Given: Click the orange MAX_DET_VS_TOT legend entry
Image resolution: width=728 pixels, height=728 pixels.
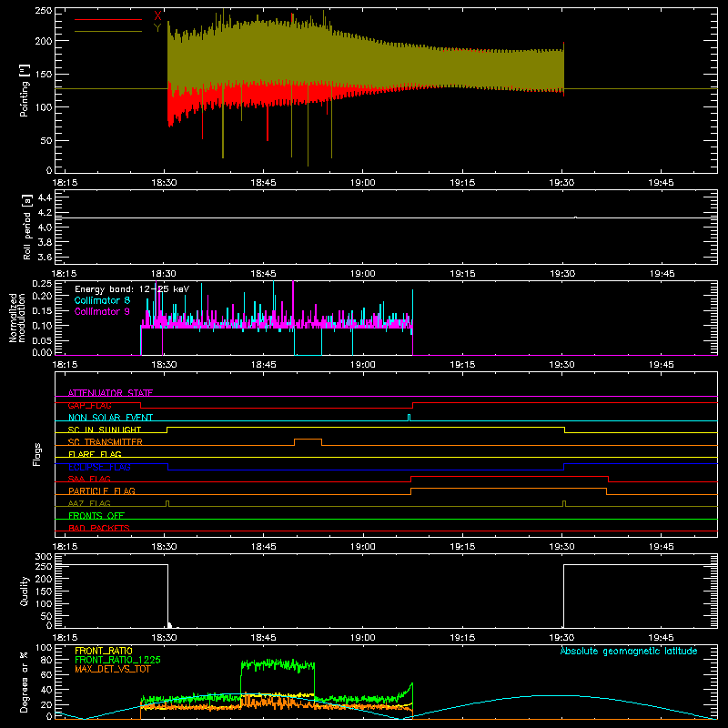Looking at the screenshot, I should pyautogui.click(x=113, y=669).
